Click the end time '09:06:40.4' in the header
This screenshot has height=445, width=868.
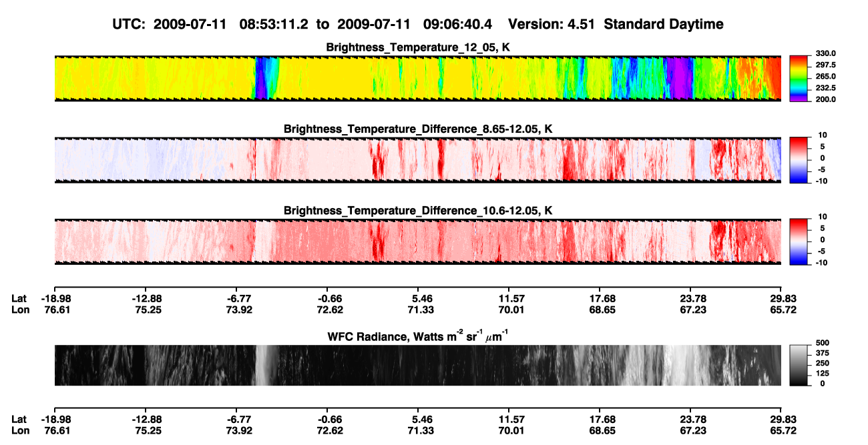pos(459,25)
